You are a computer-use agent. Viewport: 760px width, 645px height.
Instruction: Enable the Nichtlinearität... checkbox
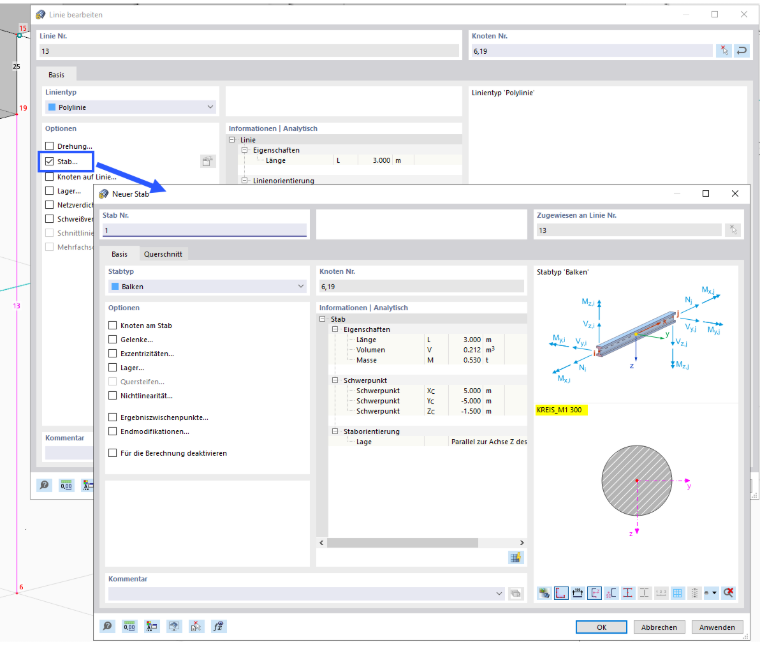112,395
